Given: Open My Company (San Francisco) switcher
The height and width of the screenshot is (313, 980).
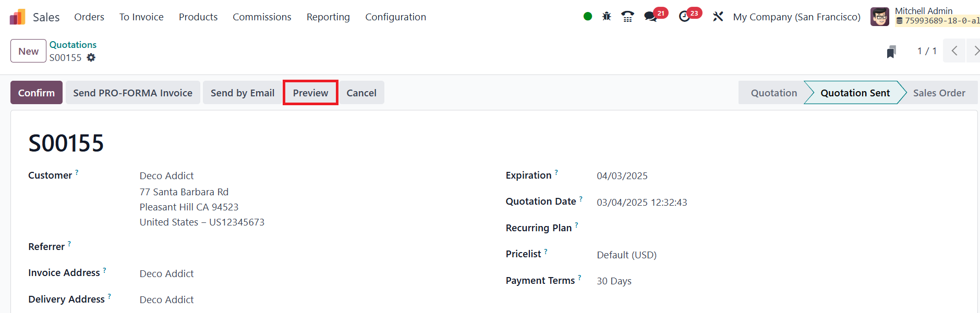Looking at the screenshot, I should [796, 17].
